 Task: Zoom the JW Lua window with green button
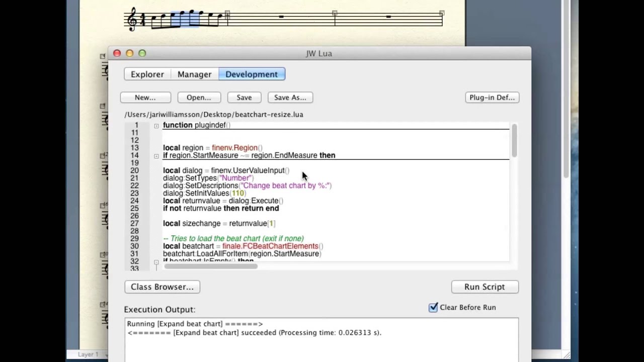coord(142,53)
